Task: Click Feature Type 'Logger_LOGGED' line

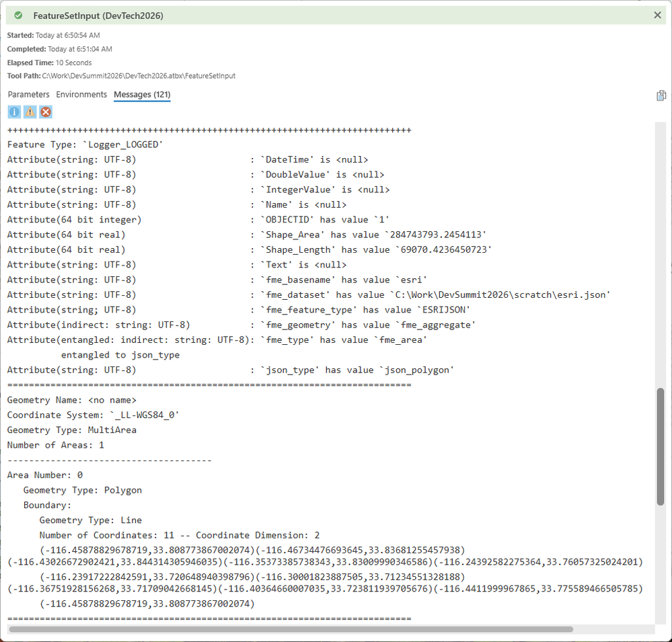Action: 85,145
